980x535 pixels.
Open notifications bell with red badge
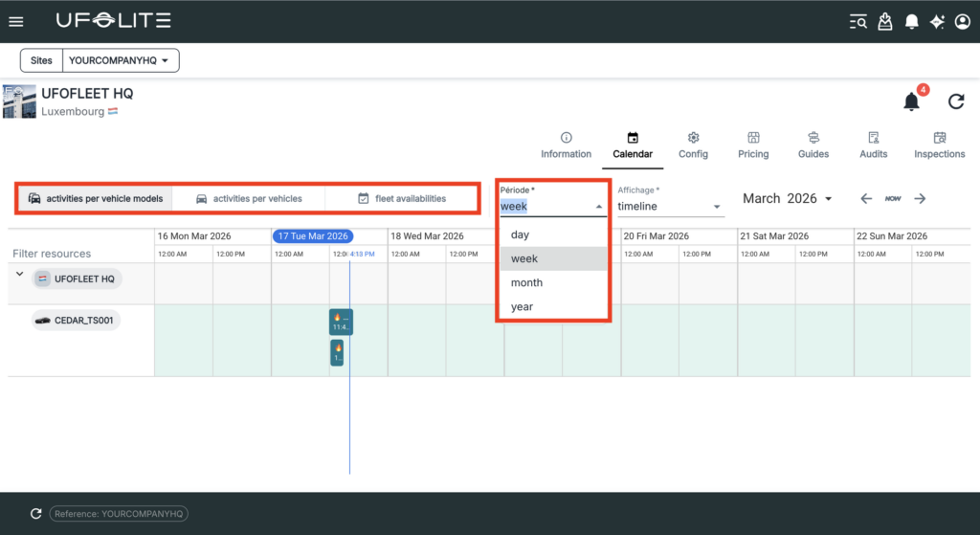coord(912,101)
